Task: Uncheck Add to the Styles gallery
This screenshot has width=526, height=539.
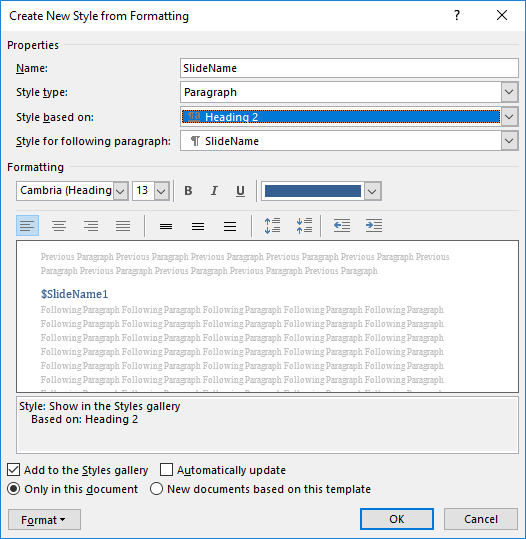Action: [13, 470]
